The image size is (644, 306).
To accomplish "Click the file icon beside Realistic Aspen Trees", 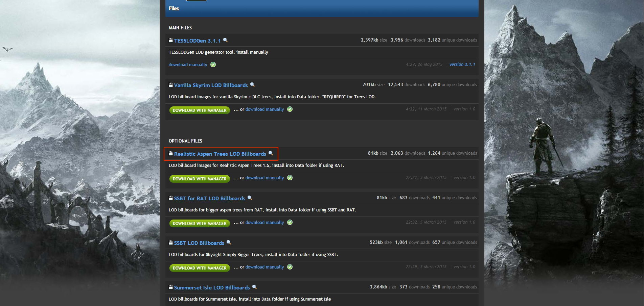I will coord(171,153).
